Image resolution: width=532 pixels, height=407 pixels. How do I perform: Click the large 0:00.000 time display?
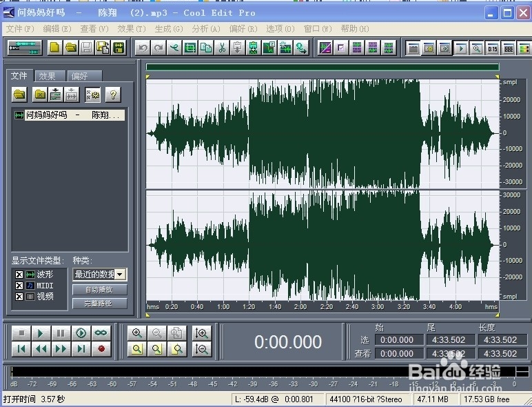pos(288,341)
